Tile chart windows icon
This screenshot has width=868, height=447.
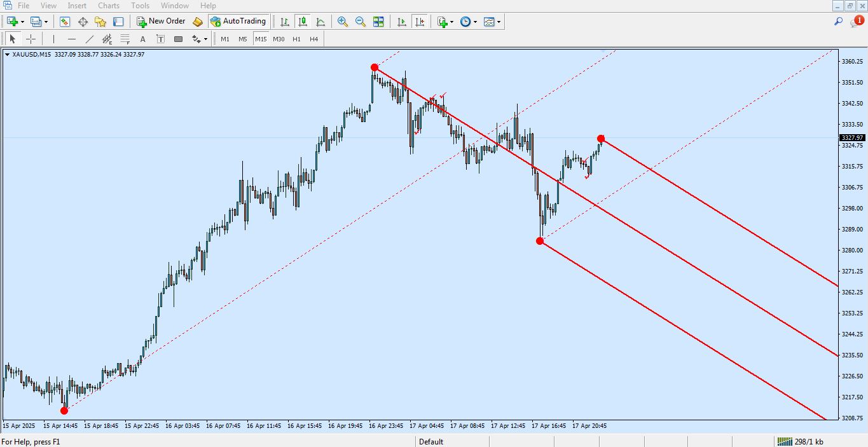click(x=378, y=22)
